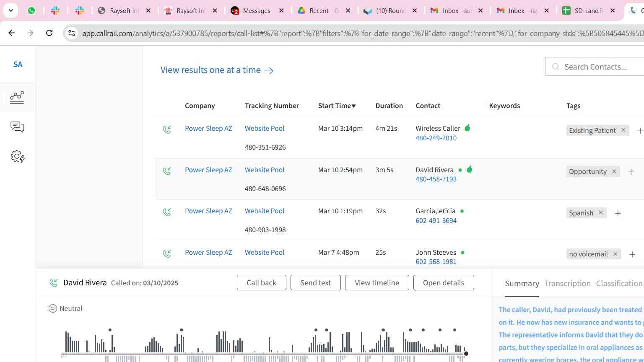Open the Settings gear icon in sidebar
This screenshot has height=362, width=644.
tap(17, 157)
